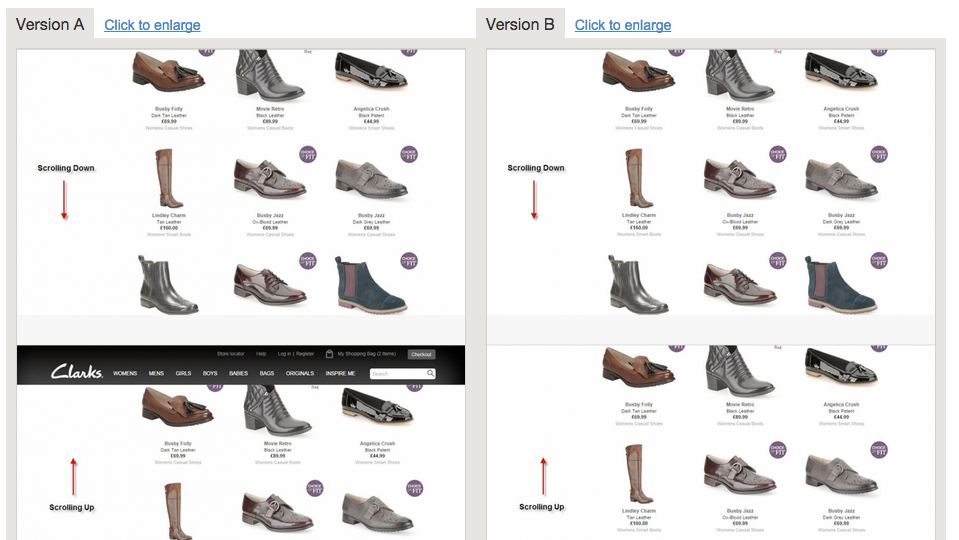Open Busby Folly loafer in Version A scrolling-up view
The height and width of the screenshot is (540, 959).
pyautogui.click(x=178, y=408)
